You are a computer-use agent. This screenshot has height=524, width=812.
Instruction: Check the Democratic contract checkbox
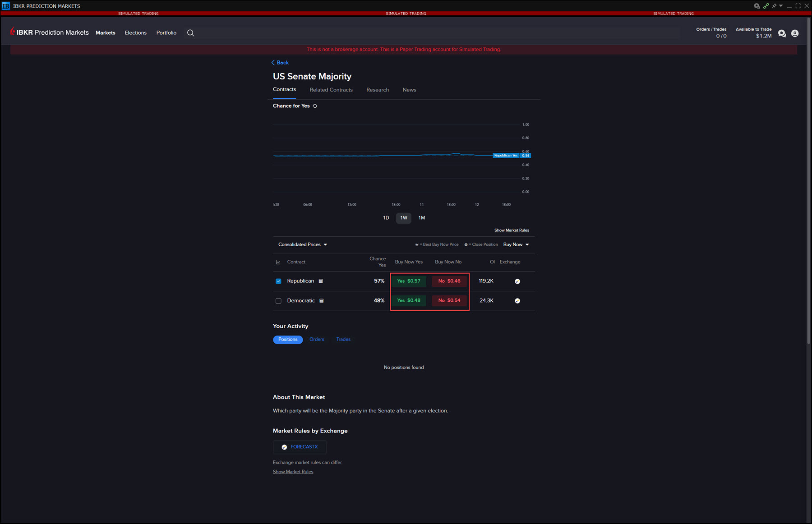[278, 301]
